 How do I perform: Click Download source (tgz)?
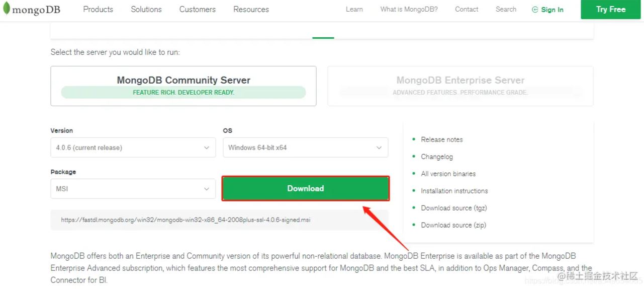(454, 208)
